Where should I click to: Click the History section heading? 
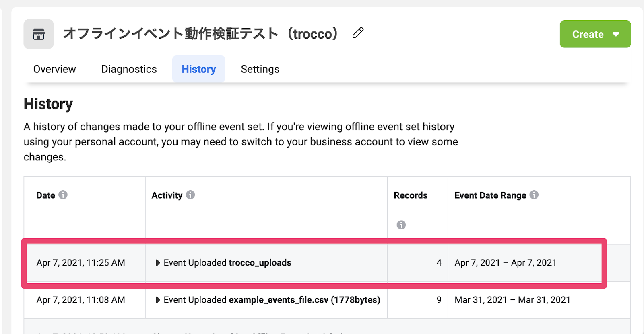pos(48,104)
